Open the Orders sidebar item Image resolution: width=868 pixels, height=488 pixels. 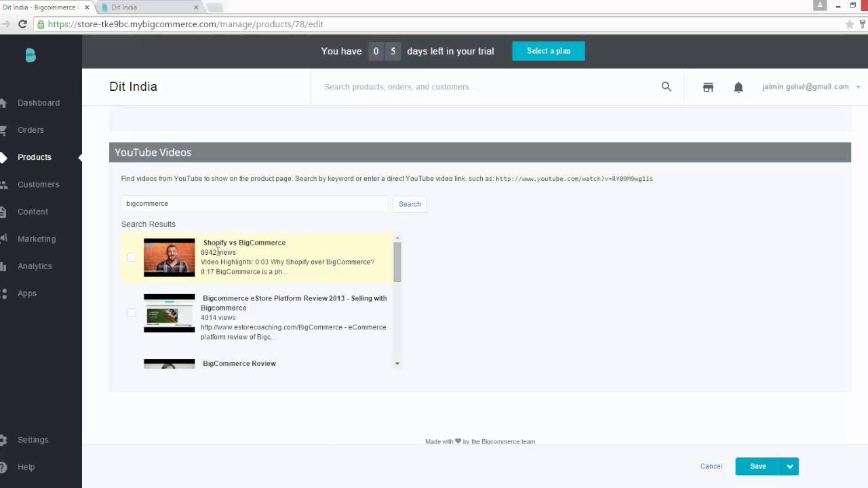[x=31, y=130]
